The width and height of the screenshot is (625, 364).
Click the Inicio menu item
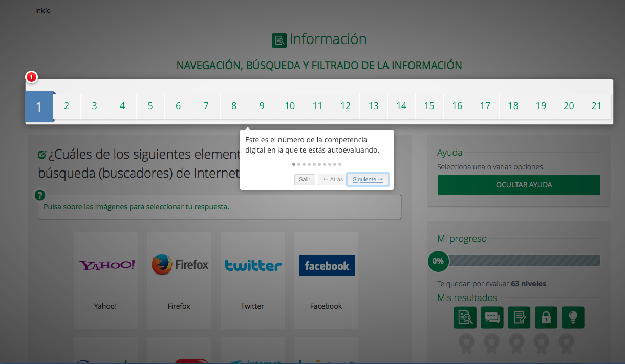pos(43,10)
